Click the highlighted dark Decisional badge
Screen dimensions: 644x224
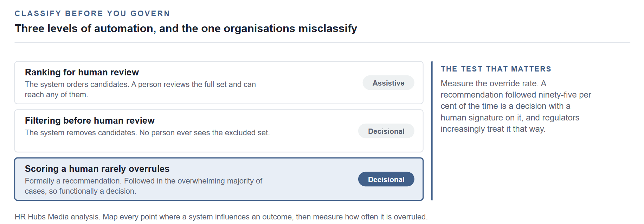coord(386,179)
